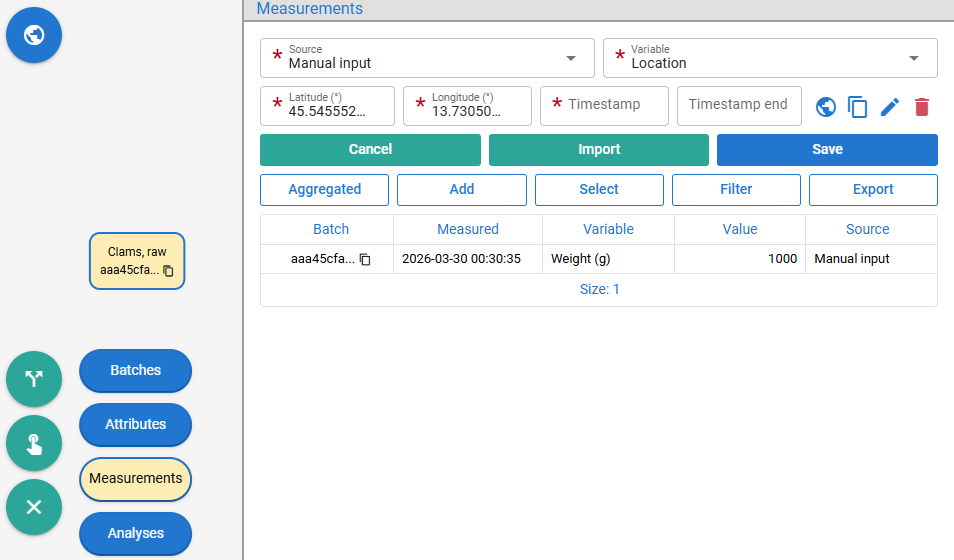The width and height of the screenshot is (954, 560).
Task: Click the split-arrows branch icon button
Action: (34, 379)
